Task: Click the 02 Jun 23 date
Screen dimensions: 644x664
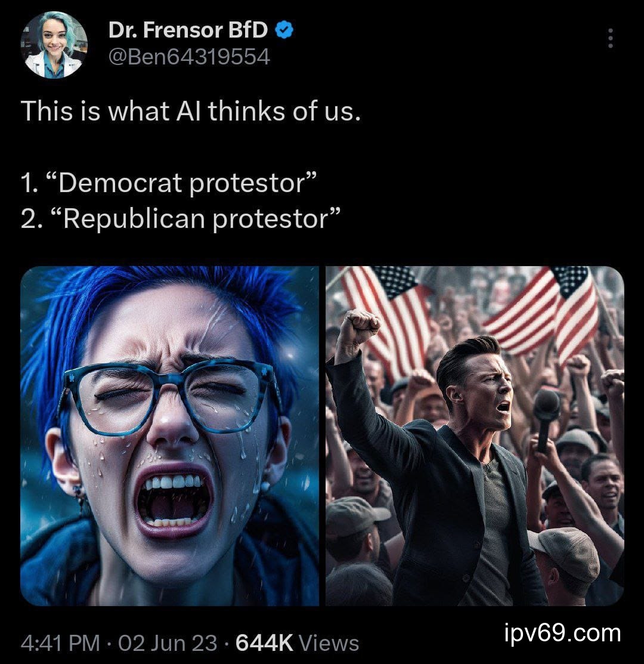Action: pyautogui.click(x=168, y=643)
